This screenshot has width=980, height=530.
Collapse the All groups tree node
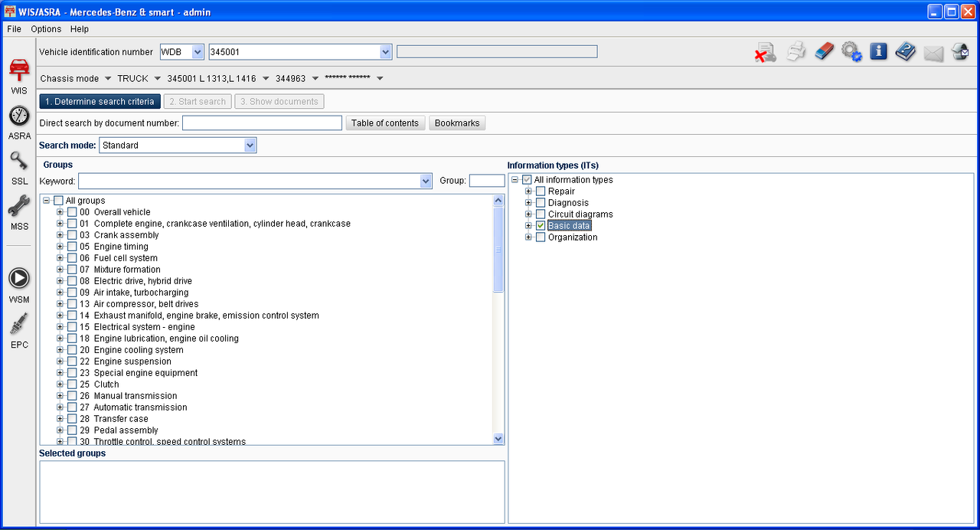47,201
